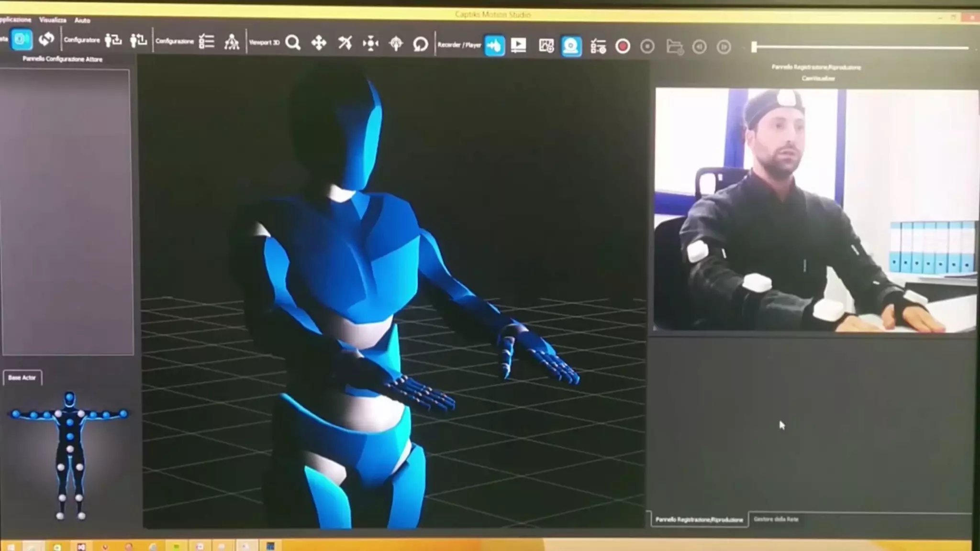Click the add image overlay icon
980x551 pixels.
546,46
